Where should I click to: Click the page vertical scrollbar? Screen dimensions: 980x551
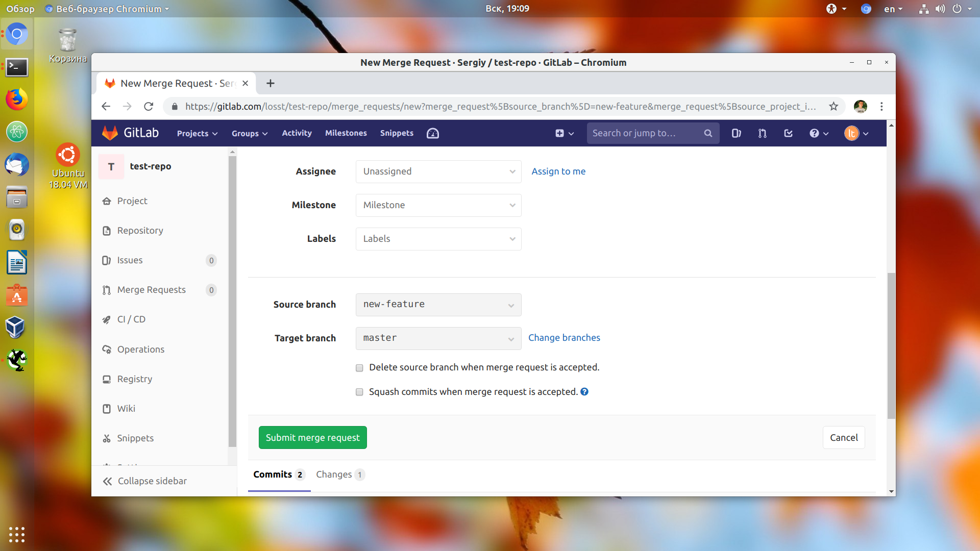point(891,345)
